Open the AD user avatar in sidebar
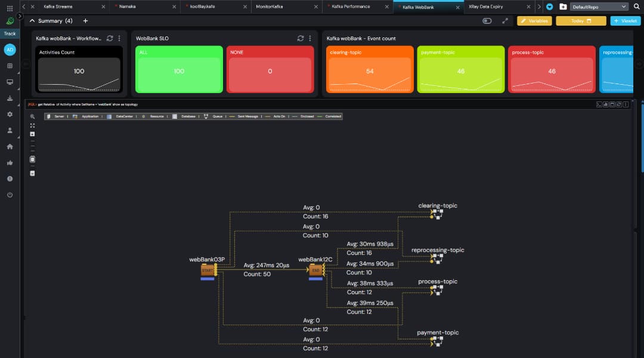644x358 pixels. (x=9, y=50)
